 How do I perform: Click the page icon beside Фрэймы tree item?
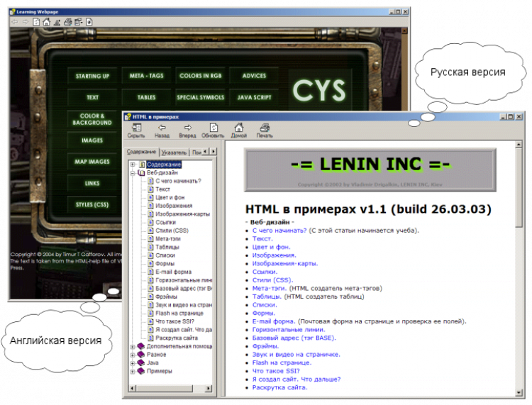[x=150, y=296]
